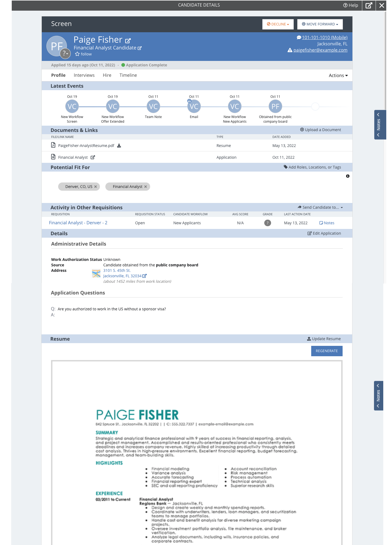
Task: Select the Email event marker
Action: (194, 106)
